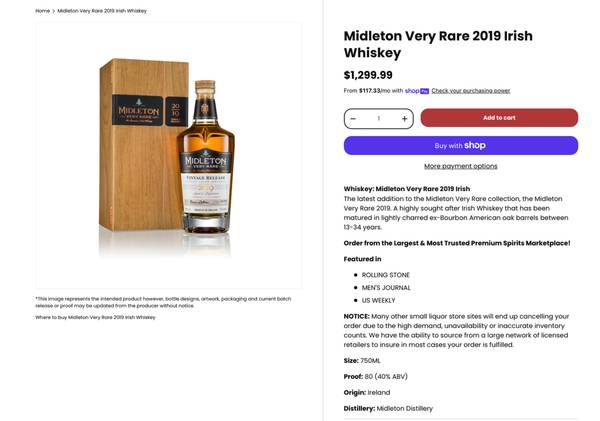
Task: Click 'Where to buy Midleton Very Rare' text
Action: pos(95,317)
